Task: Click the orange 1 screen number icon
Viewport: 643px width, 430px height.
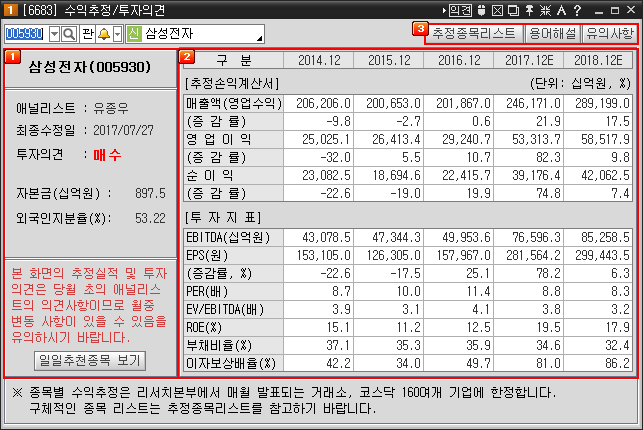Action: 11,10
